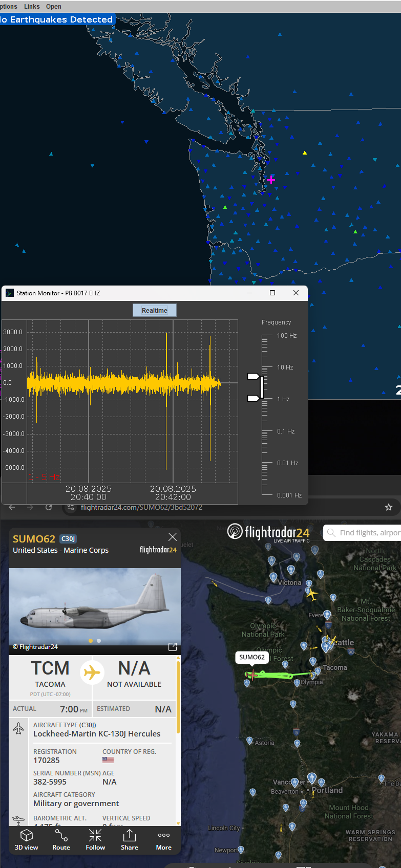Click the browser back arrow
This screenshot has width=401, height=868.
12,507
